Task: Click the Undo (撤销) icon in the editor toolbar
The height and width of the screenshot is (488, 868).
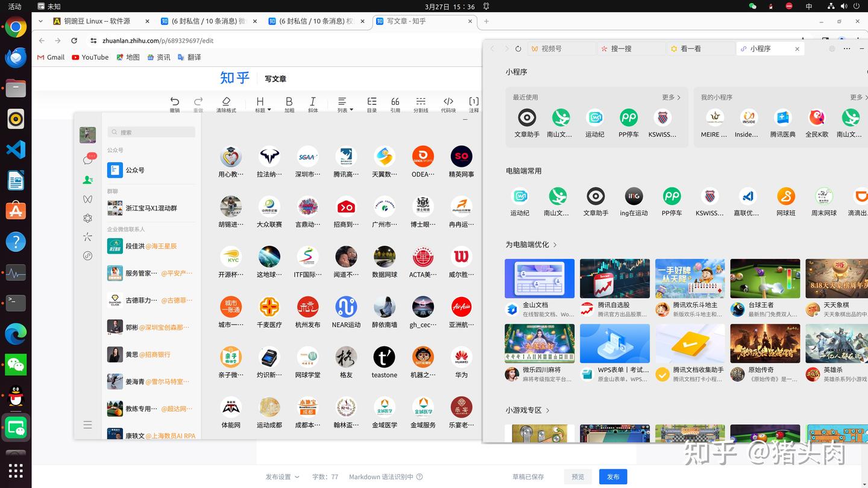Action: [174, 102]
